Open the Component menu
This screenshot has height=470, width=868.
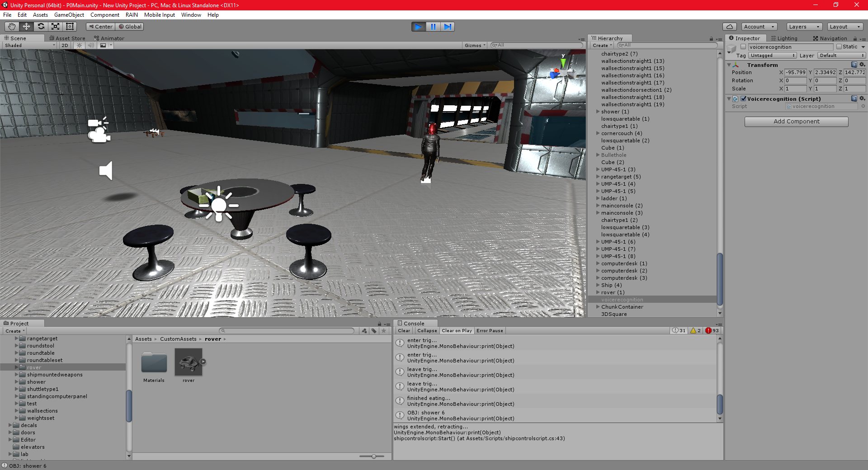click(x=104, y=15)
